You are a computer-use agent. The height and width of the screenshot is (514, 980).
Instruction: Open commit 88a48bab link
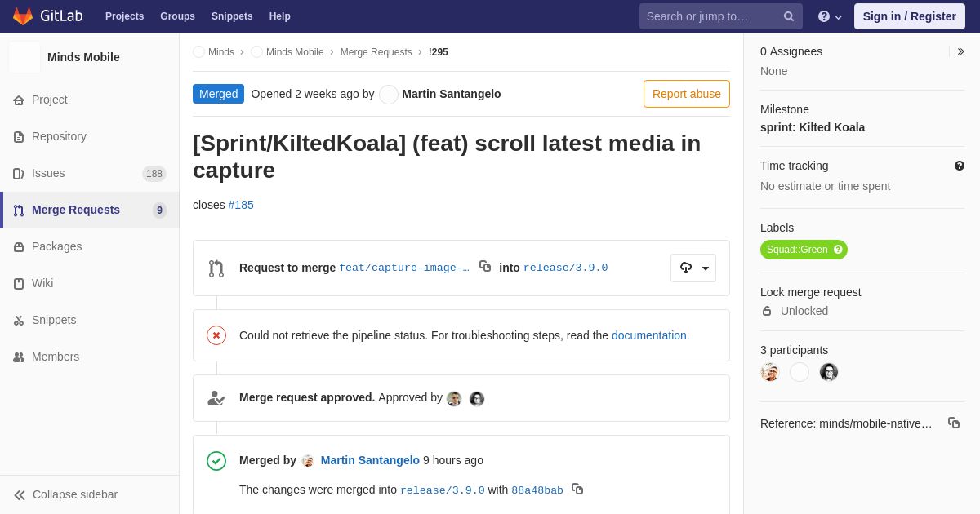pyautogui.click(x=537, y=490)
